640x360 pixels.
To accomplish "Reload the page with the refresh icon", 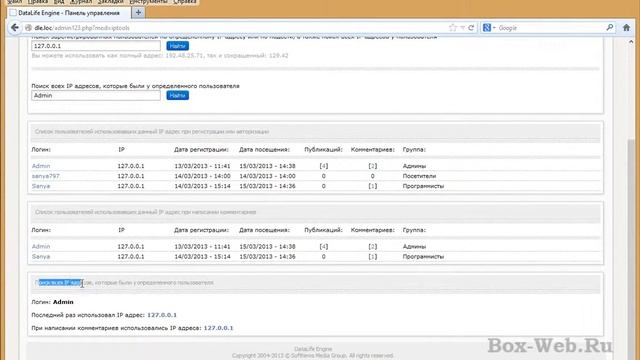I will pyautogui.click(x=471, y=28).
